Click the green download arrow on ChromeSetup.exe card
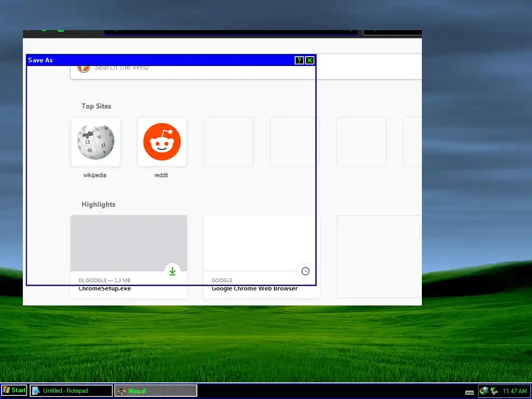This screenshot has width=532, height=399. (x=172, y=271)
